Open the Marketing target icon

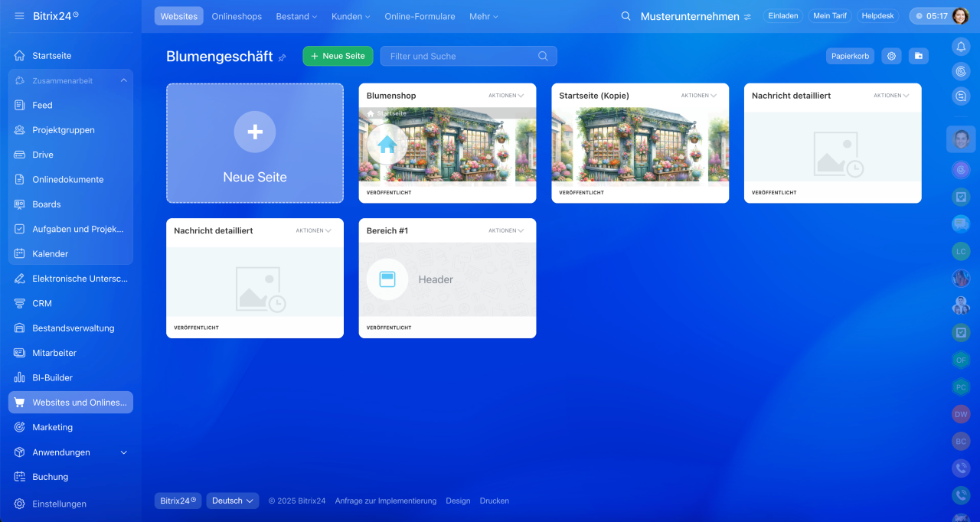coord(20,427)
